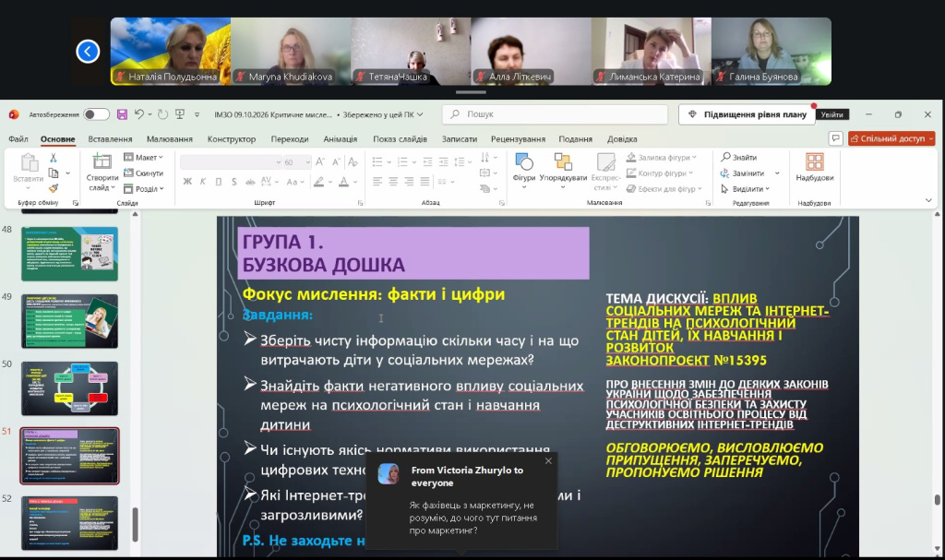The image size is (945, 560).
Task: Select the Cut scissors icon
Action: pyautogui.click(x=53, y=158)
